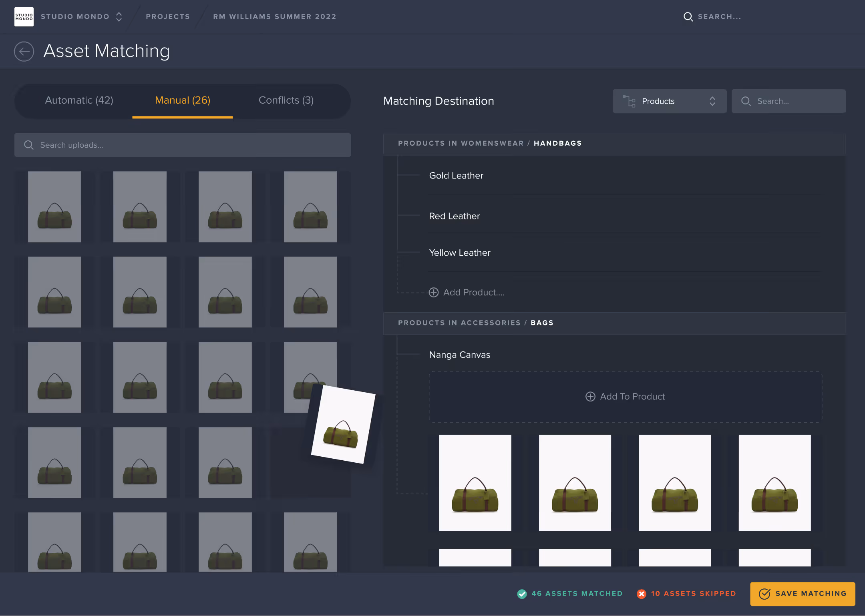
Task: Click the green assets matched checkmark icon
Action: click(x=522, y=594)
